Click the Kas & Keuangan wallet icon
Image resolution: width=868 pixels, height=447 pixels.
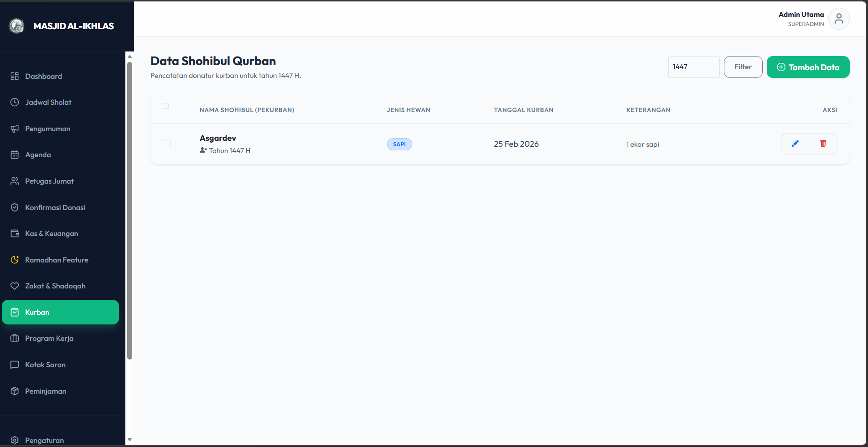15,233
